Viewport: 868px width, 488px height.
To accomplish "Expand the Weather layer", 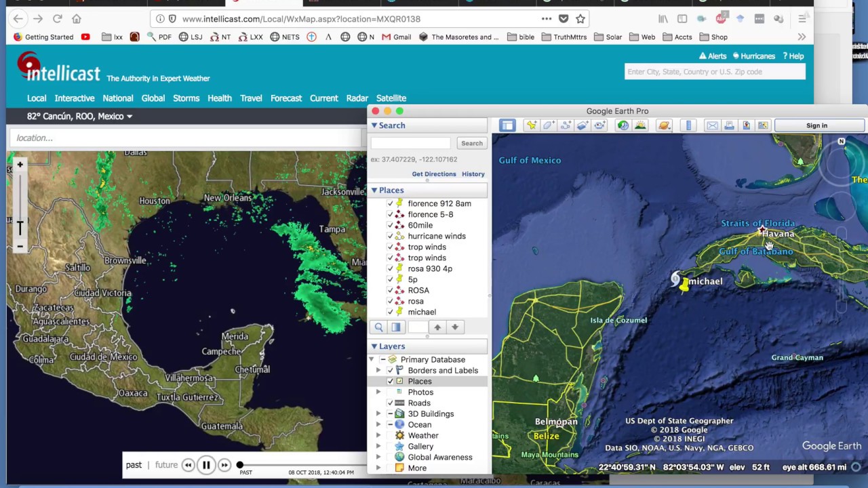I will tap(378, 436).
